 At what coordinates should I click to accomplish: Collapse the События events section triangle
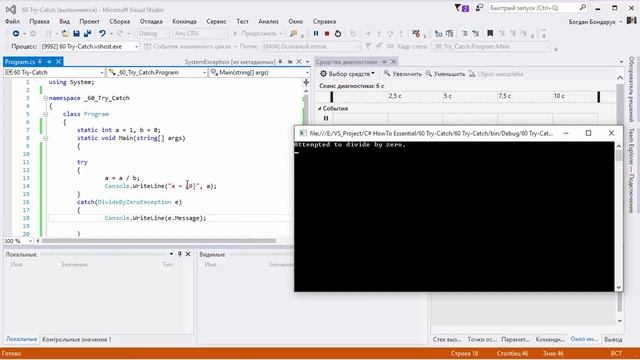tap(320, 109)
